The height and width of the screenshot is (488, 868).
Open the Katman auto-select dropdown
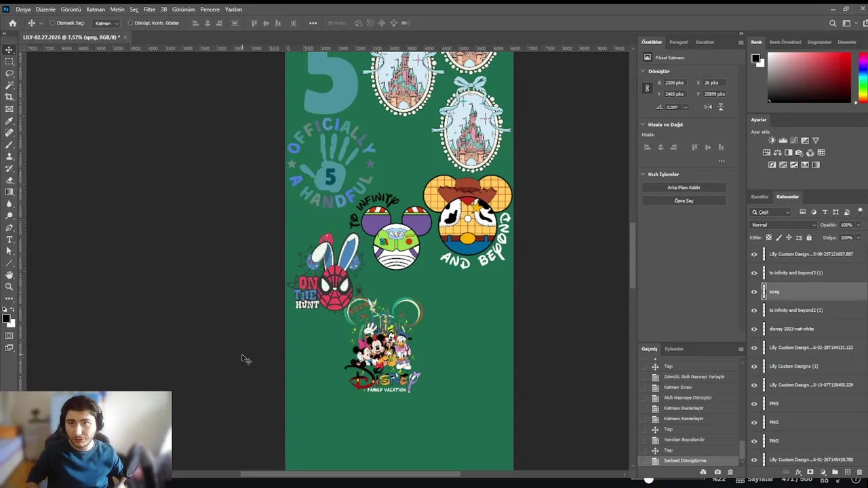coord(106,23)
